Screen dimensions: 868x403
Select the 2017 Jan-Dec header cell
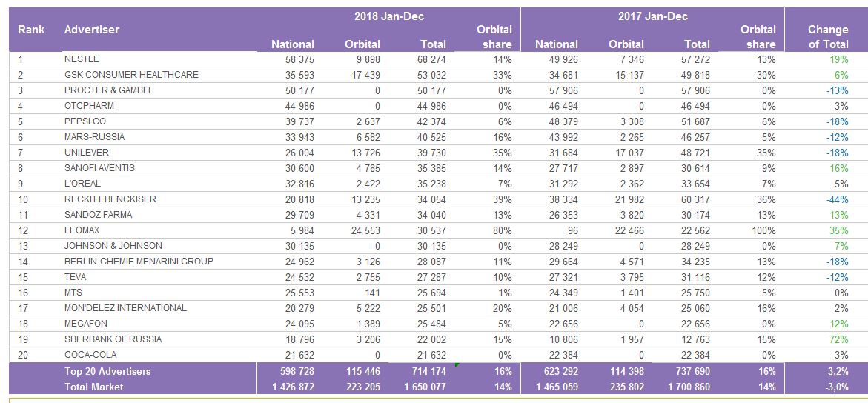[652, 16]
